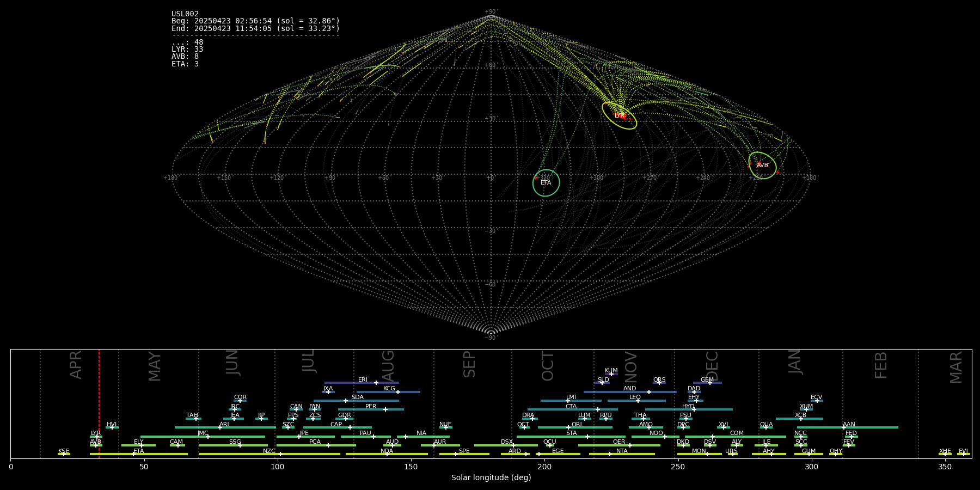The width and height of the screenshot is (980, 490).
Task: Click the DEC month label
Action: click(712, 366)
